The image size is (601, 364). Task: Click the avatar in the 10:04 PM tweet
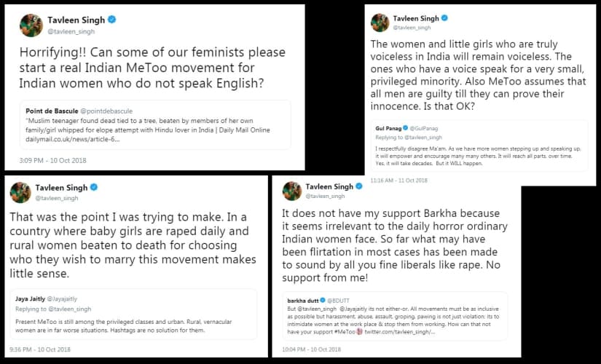click(x=292, y=191)
